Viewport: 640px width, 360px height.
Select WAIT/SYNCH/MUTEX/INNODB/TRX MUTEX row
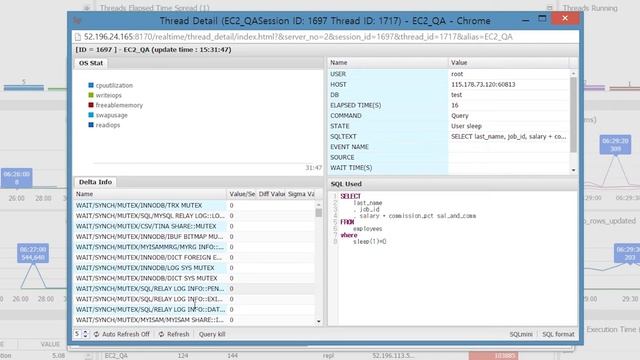click(x=194, y=205)
